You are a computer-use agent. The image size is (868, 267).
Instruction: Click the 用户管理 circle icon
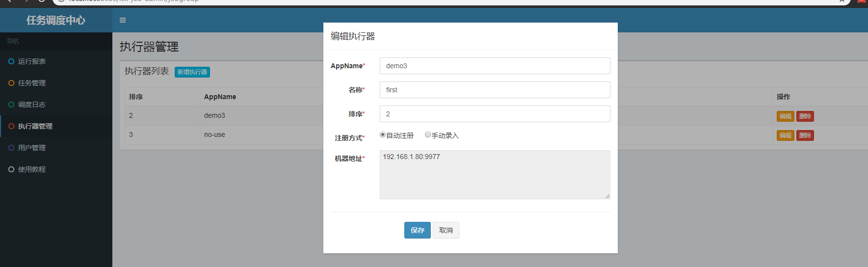click(x=11, y=148)
